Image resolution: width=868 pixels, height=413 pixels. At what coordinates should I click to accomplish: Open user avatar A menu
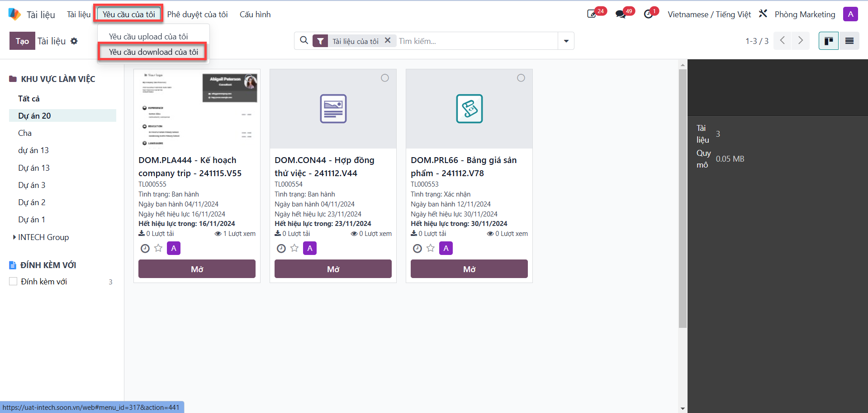850,14
